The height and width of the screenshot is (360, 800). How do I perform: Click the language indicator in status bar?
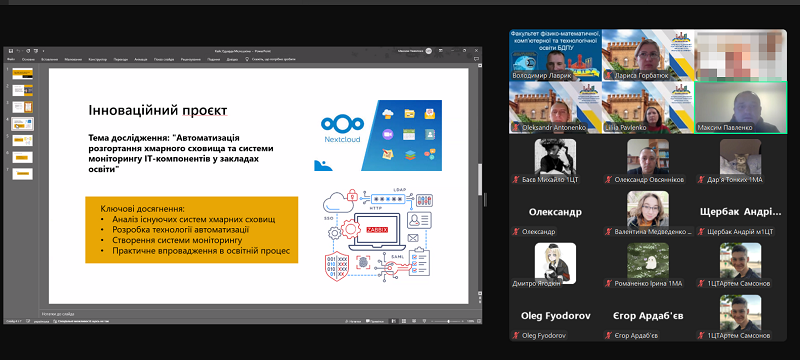click(41, 322)
